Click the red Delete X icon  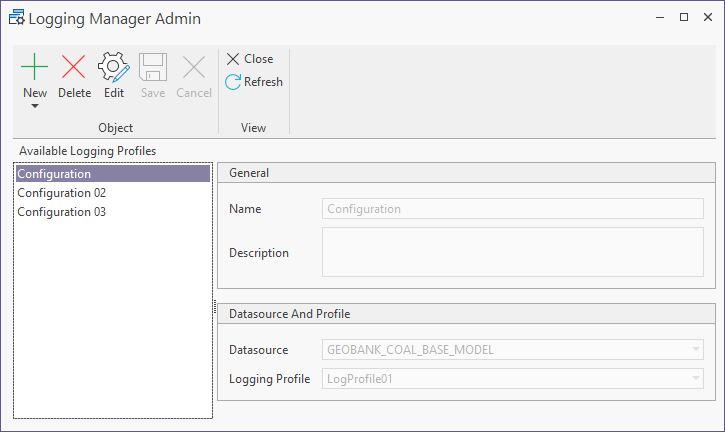coord(74,67)
